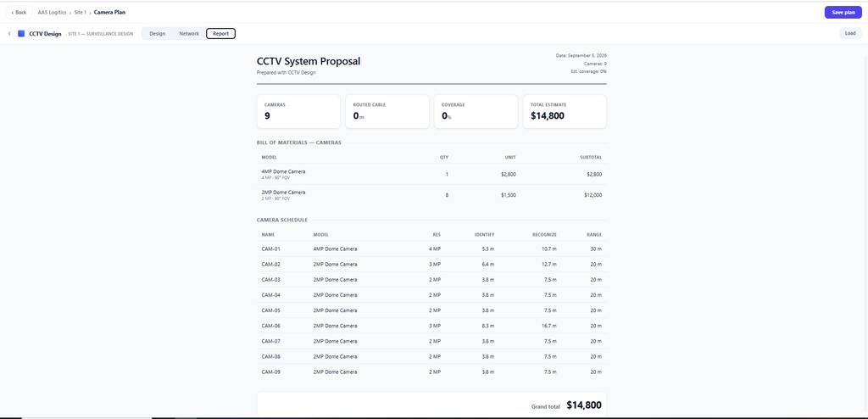
Task: Select the CAM-06 name cell
Action: pos(270,326)
